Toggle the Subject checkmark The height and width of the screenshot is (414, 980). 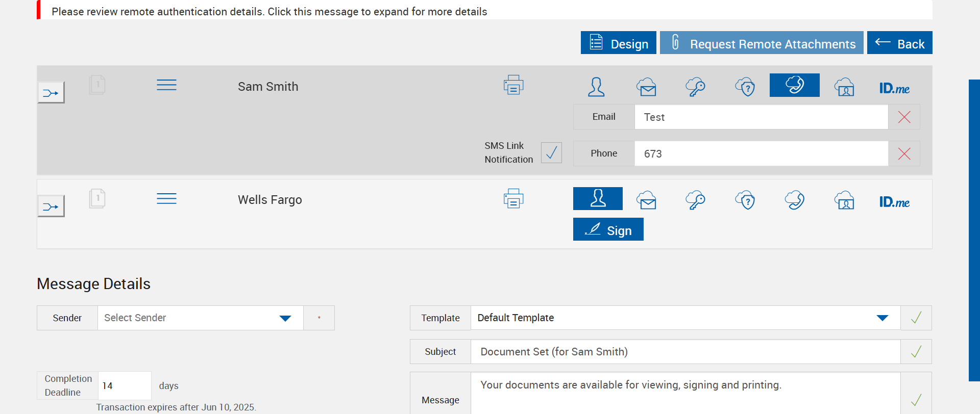point(916,352)
